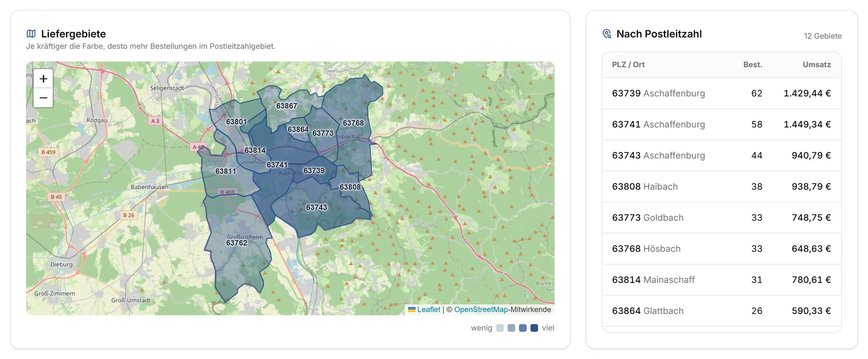Zoom in on the delivery map

[x=43, y=79]
